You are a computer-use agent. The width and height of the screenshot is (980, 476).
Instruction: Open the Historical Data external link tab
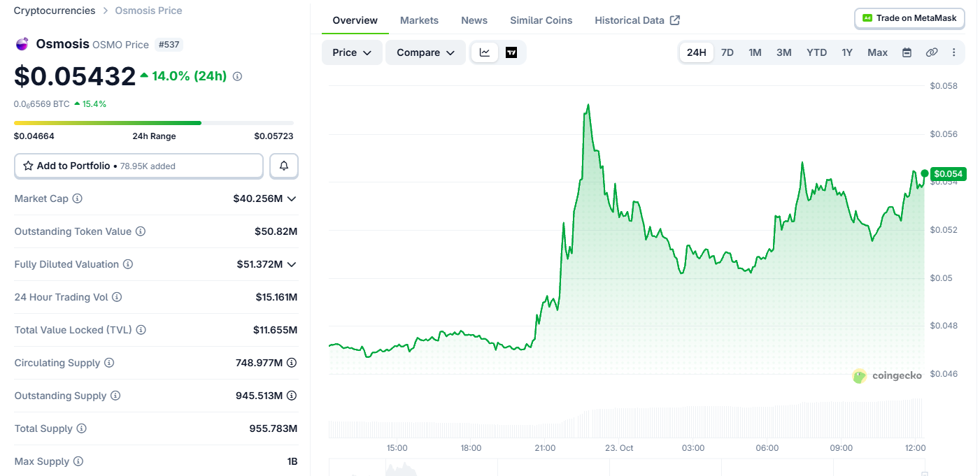click(x=637, y=20)
